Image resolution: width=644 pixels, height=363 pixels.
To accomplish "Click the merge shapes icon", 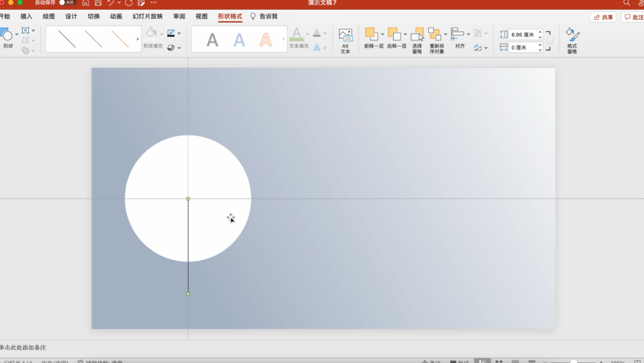I will pyautogui.click(x=26, y=50).
